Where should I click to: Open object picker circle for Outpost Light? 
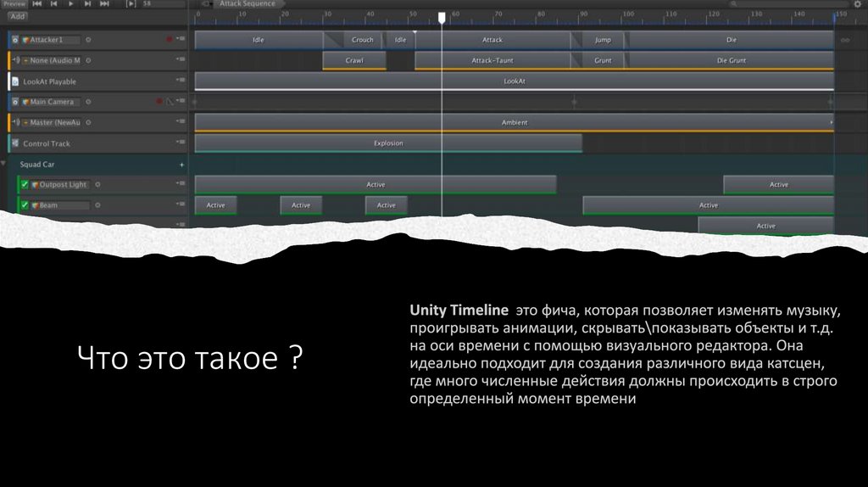pyautogui.click(x=97, y=184)
